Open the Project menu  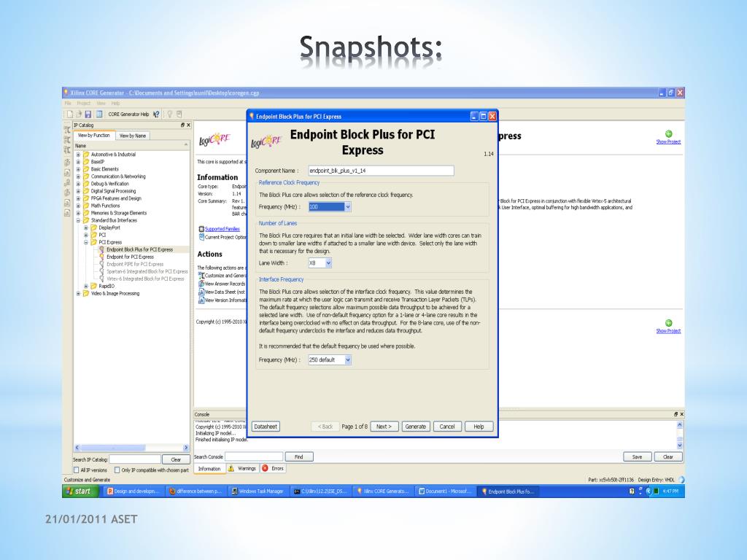point(83,104)
